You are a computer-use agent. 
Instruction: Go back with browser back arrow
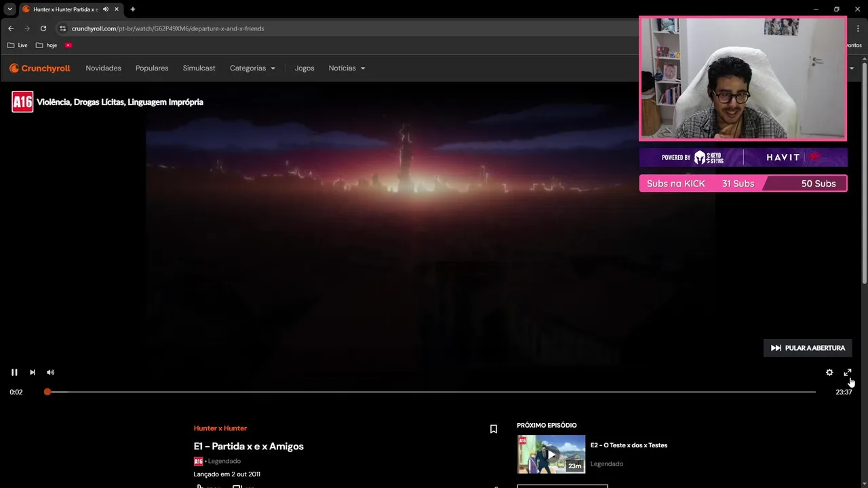coord(10,28)
